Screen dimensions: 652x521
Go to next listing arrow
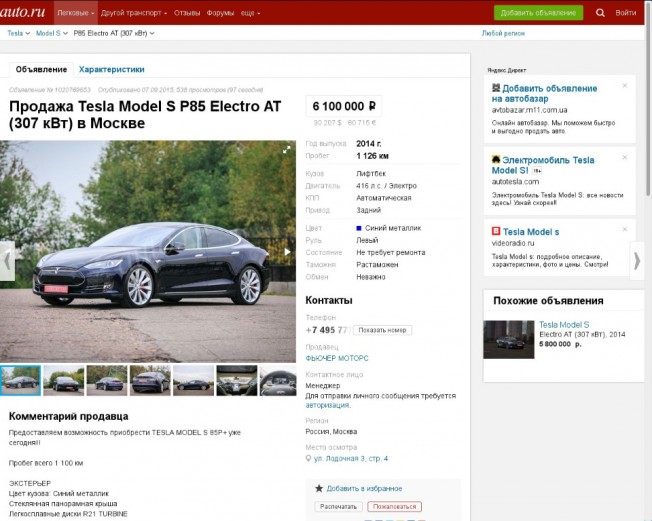pyautogui.click(x=637, y=261)
